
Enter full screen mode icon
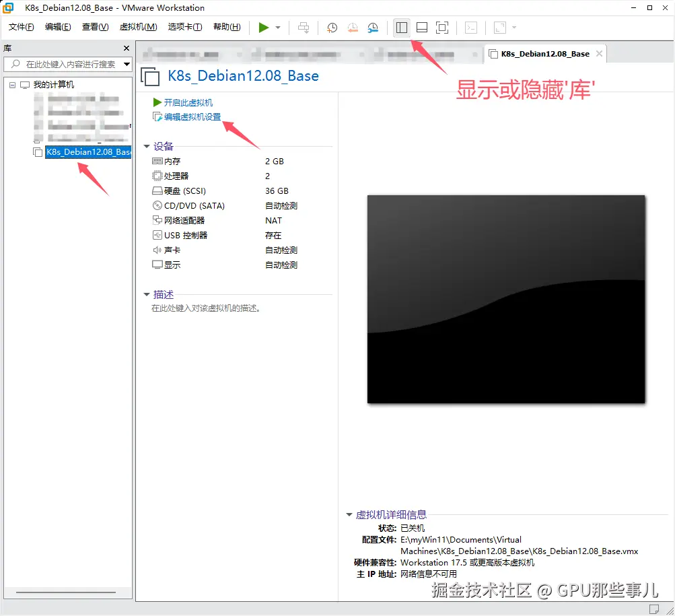click(442, 28)
